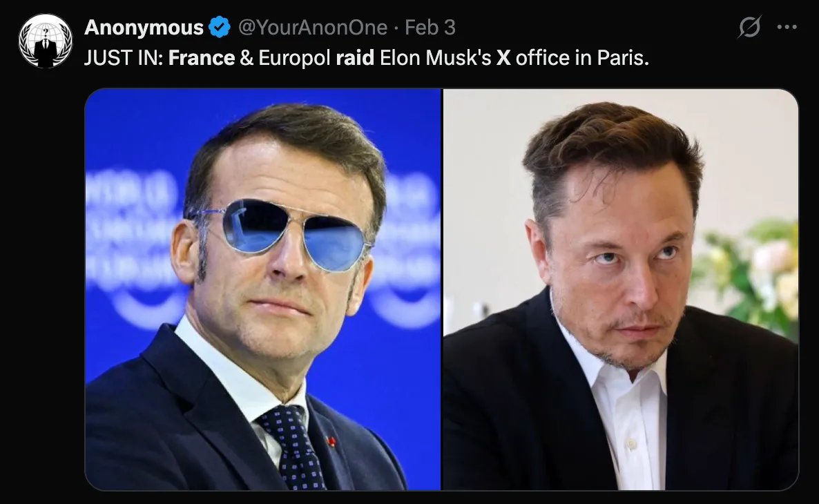This screenshot has width=819, height=504.
Task: Open the left photo with blue backdrop
Action: pos(262,289)
